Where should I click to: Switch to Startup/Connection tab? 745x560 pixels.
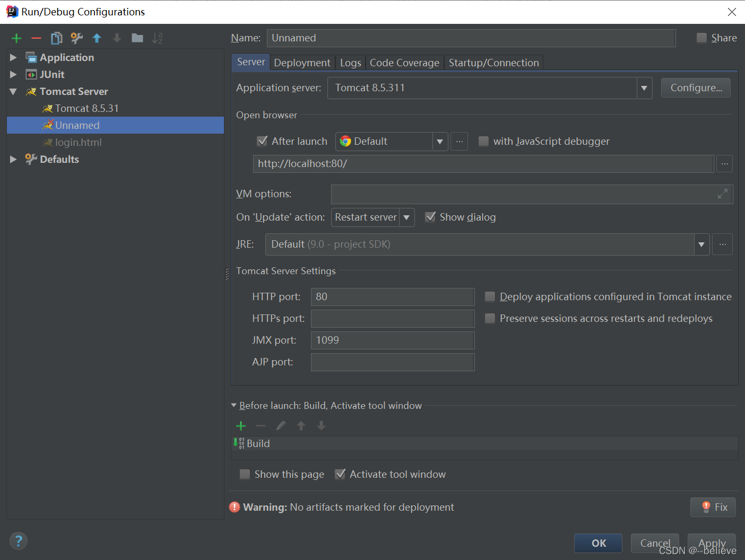(x=494, y=63)
